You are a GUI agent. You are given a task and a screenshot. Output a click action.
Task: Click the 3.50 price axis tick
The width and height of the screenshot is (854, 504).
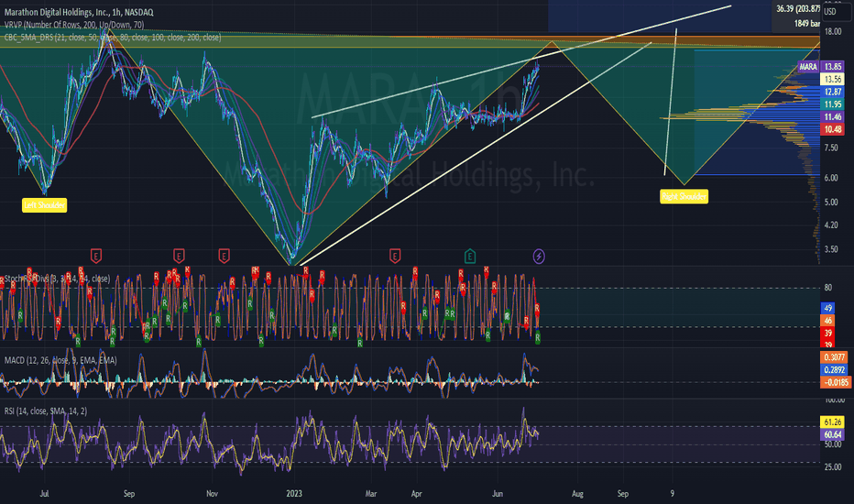tap(831, 249)
